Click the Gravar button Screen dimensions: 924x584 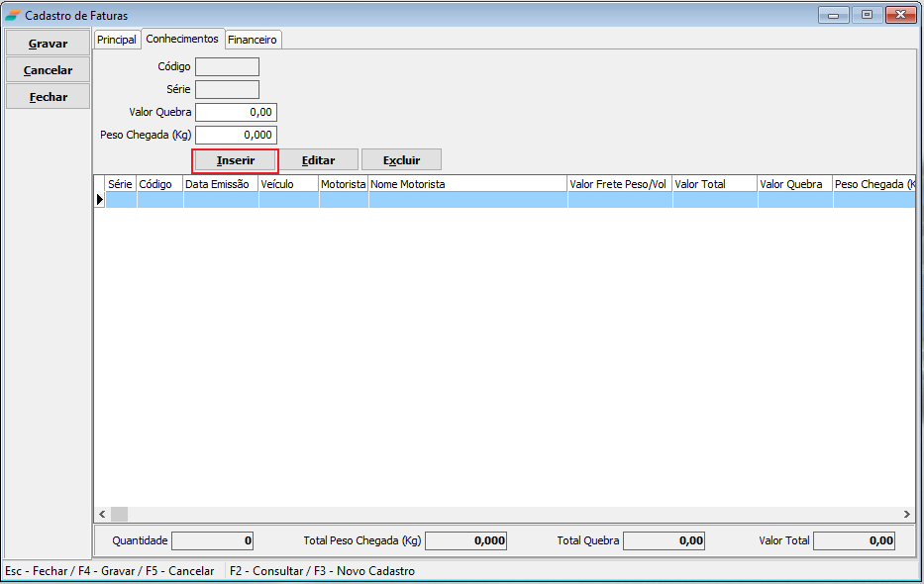(x=48, y=44)
